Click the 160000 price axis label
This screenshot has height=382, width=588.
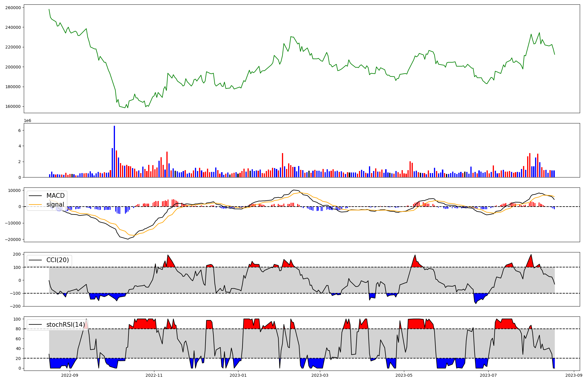pyautogui.click(x=13, y=107)
